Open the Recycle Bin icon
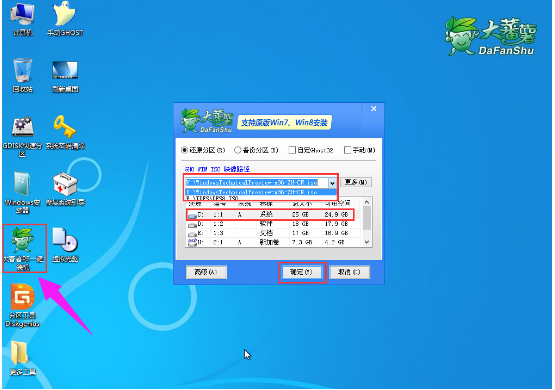 tap(23, 75)
